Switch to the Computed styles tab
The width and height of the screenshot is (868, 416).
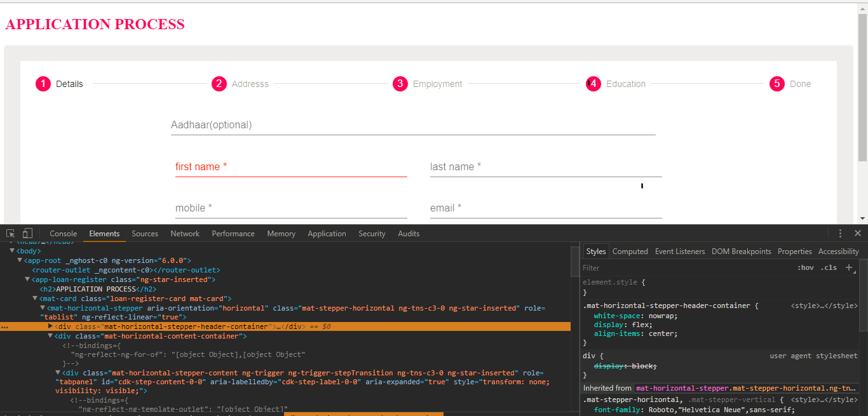tap(630, 252)
